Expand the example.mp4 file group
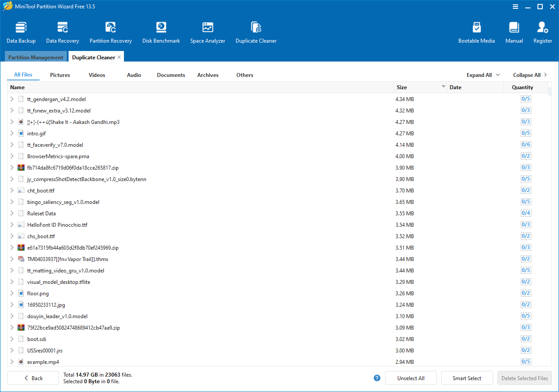This screenshot has height=392, width=559. [12, 362]
